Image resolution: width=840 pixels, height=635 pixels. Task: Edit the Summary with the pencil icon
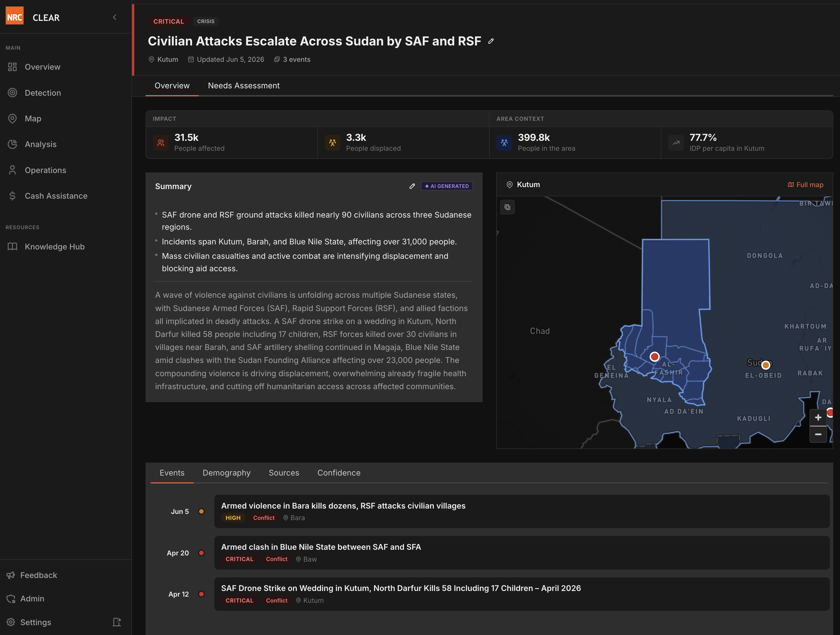(x=412, y=186)
